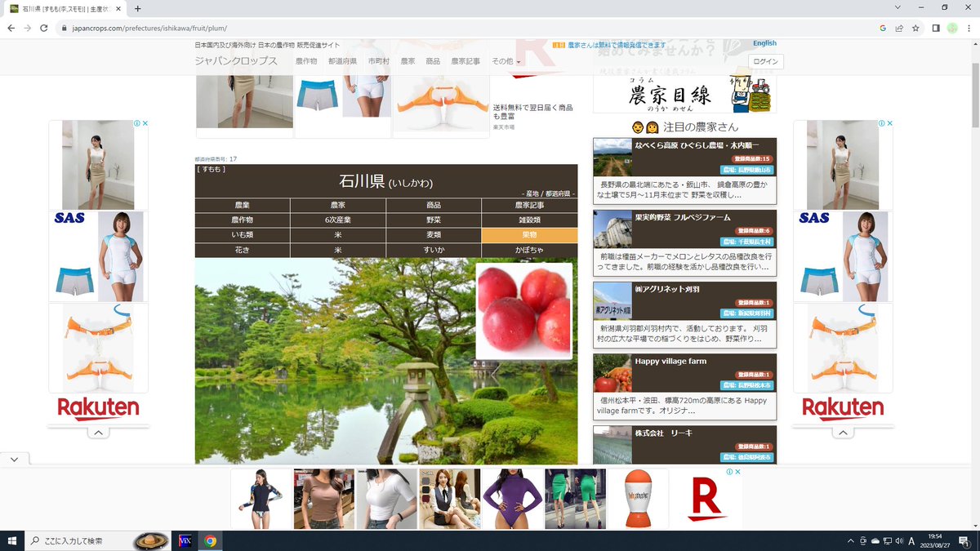980x551 pixels.
Task: Open the 6次産業 category cell
Action: coord(338,220)
